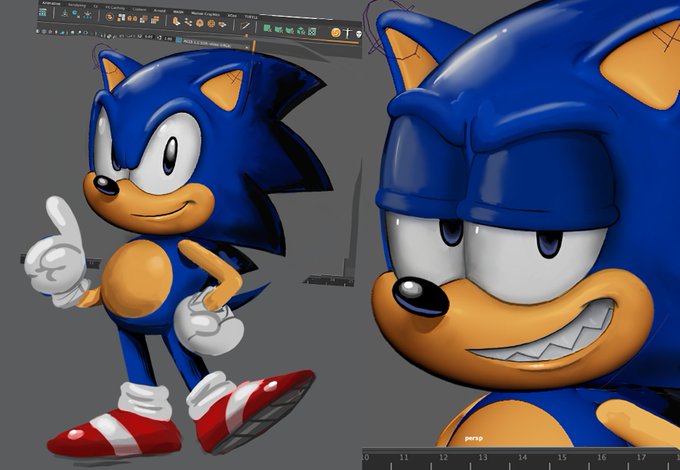680x470 pixels.
Task: Open the XGen shelf tab
Action: coord(232,15)
